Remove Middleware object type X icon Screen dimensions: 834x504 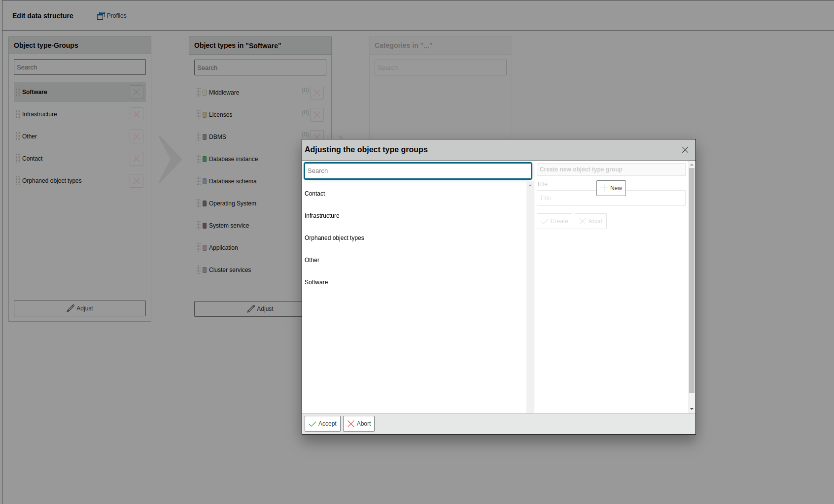[317, 93]
